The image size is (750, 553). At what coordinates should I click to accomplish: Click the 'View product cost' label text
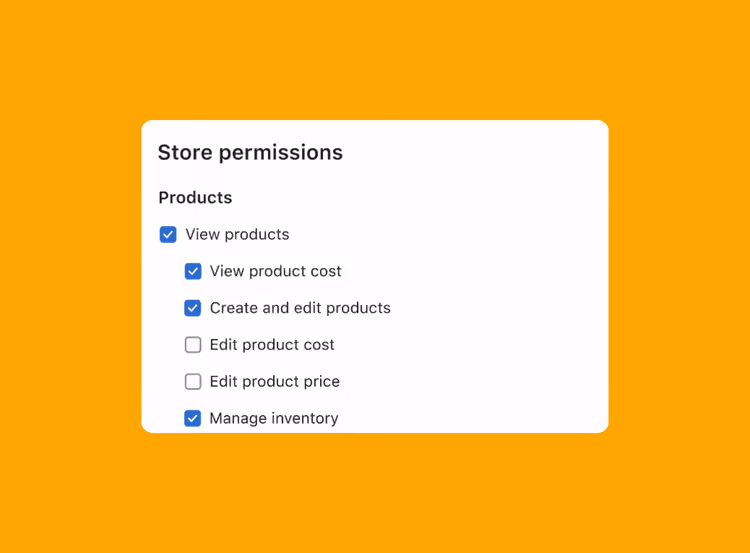(x=276, y=271)
